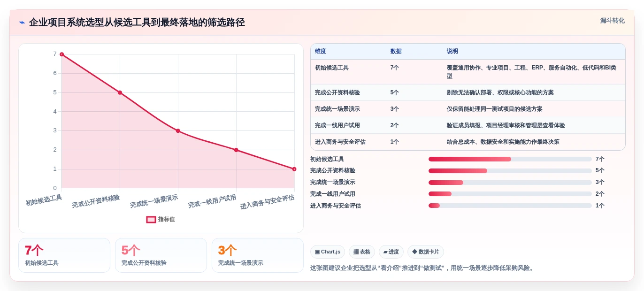
Task: Toggle the 指标值 legend entry
Action: coord(161,219)
